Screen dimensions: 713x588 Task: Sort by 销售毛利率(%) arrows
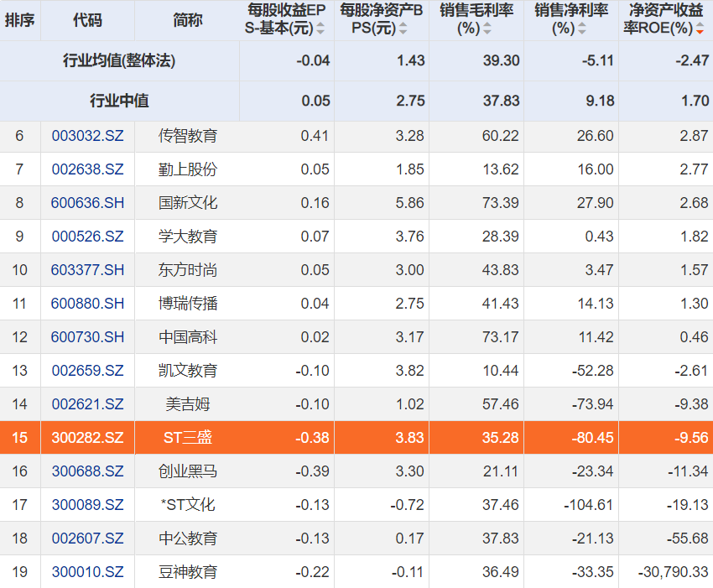tap(487, 29)
